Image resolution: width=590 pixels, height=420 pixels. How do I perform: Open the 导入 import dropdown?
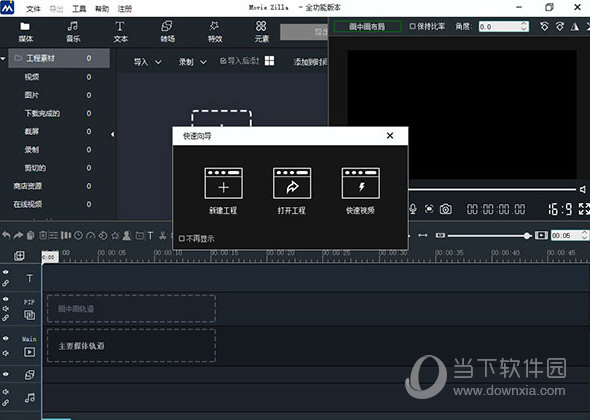point(148,62)
